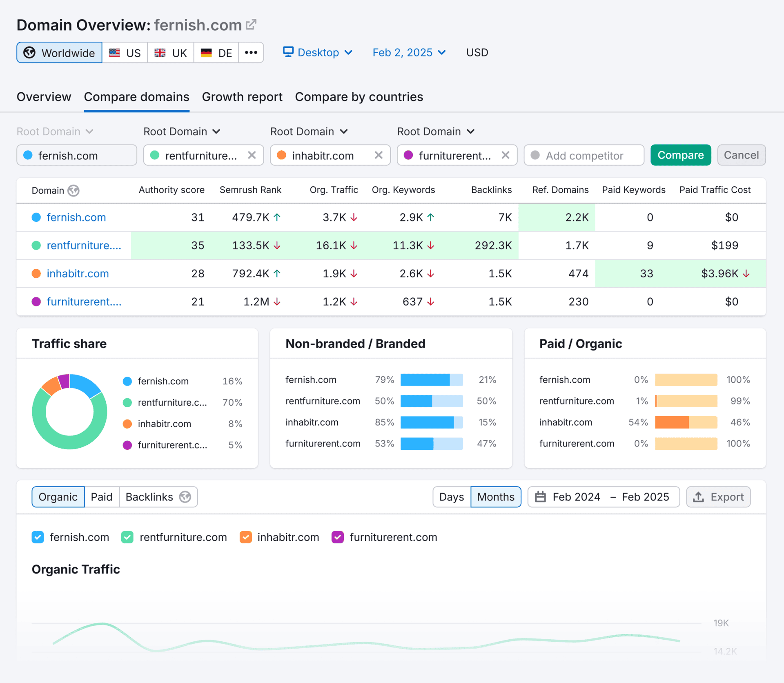Click fernish.com non-branded blue bar
Image resolution: width=784 pixels, height=683 pixels.
point(425,380)
